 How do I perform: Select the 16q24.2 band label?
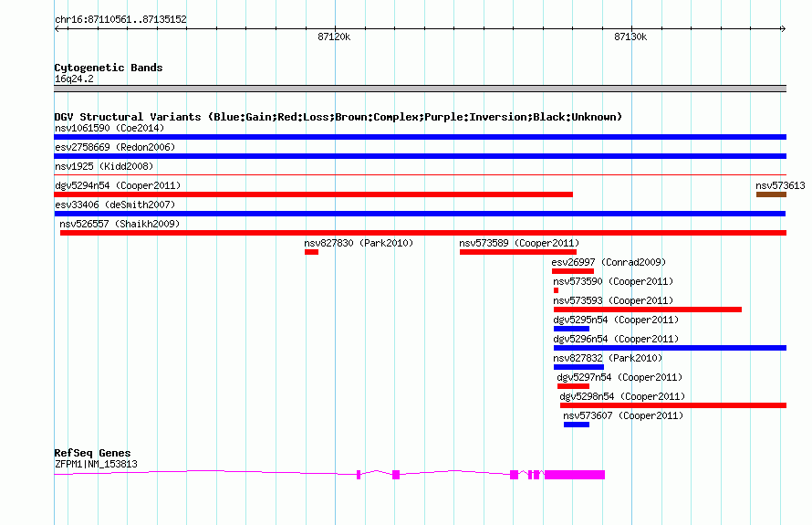pos(74,79)
